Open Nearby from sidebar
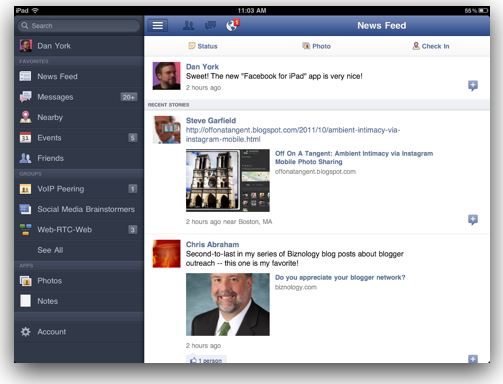The image size is (503, 384). 79,117
